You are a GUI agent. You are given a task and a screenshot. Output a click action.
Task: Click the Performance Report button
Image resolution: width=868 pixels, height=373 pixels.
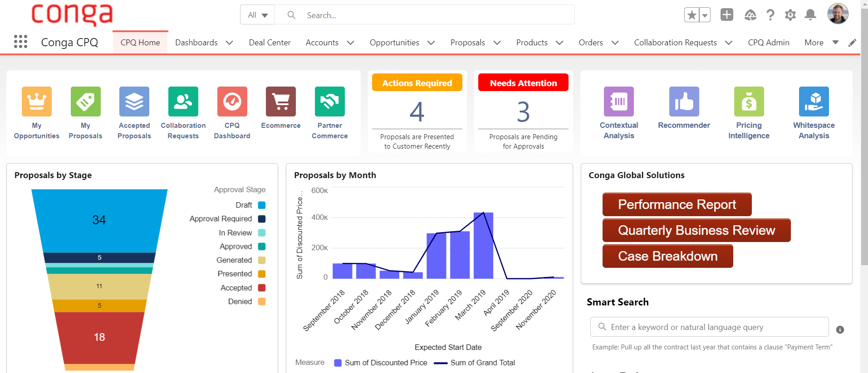677,204
